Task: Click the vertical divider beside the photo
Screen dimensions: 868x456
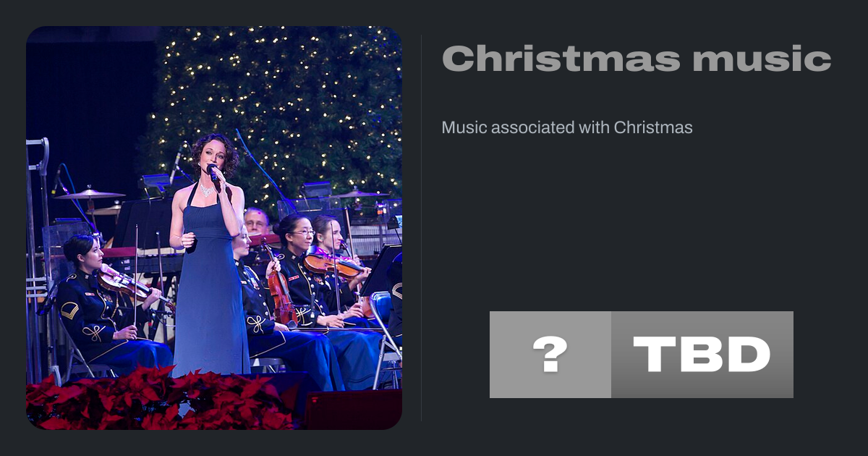Action: [422, 228]
